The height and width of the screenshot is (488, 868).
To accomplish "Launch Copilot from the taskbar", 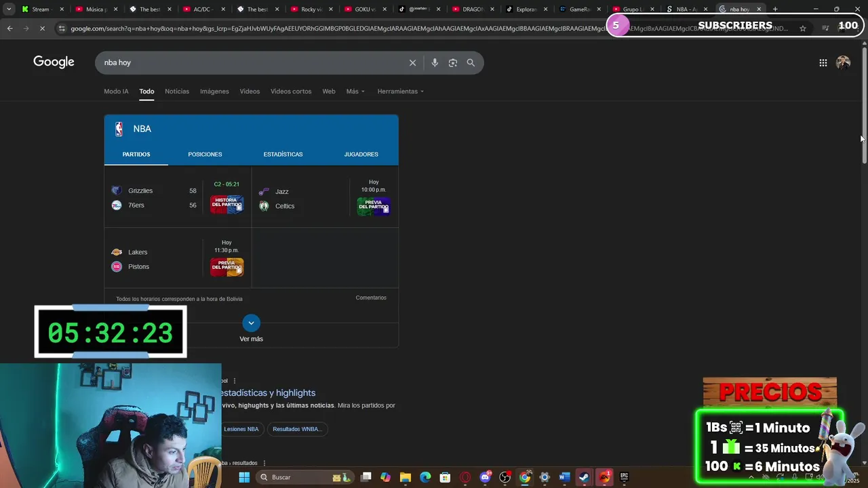I will [386, 477].
